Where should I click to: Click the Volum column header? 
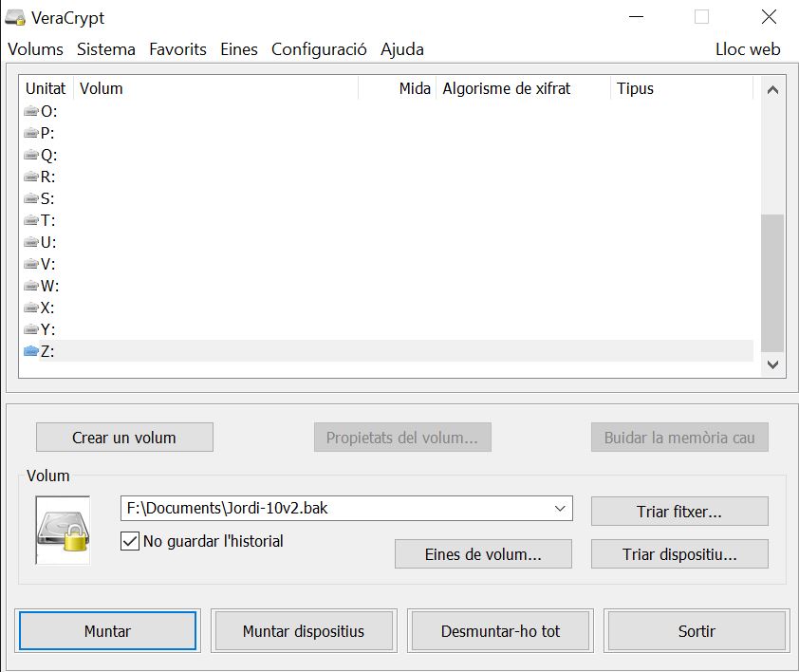click(x=216, y=88)
